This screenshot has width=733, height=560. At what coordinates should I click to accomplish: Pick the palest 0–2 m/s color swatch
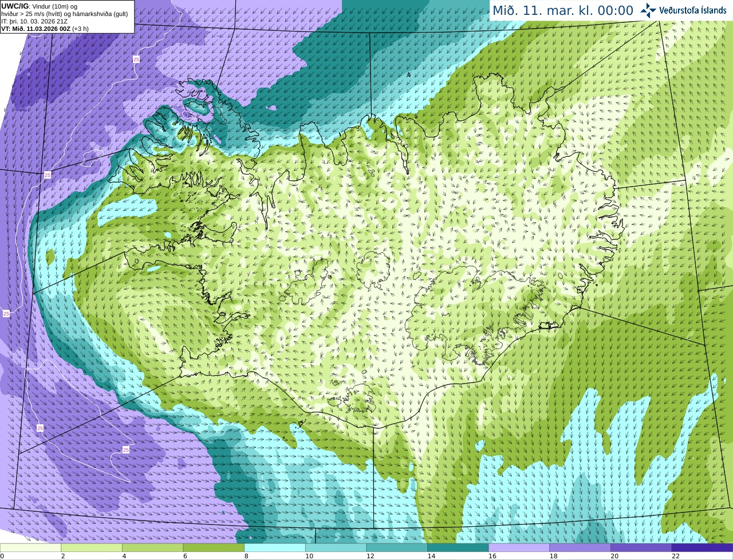[x=30, y=547]
